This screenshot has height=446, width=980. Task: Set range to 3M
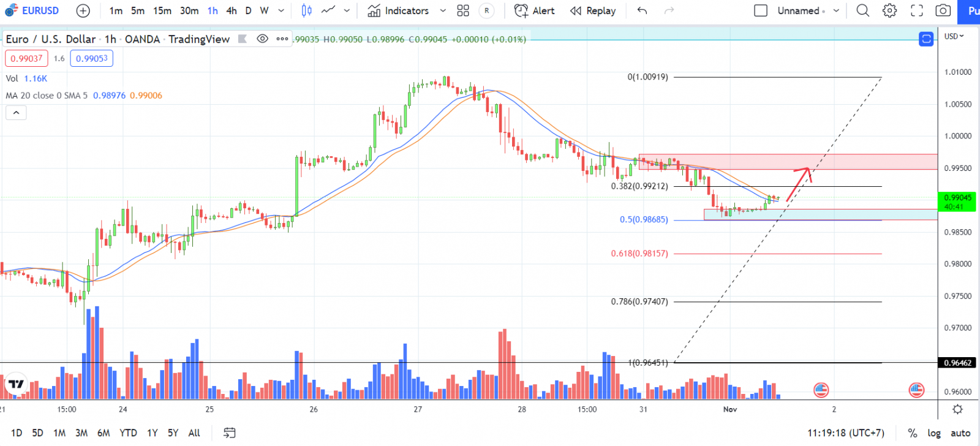tap(81, 433)
